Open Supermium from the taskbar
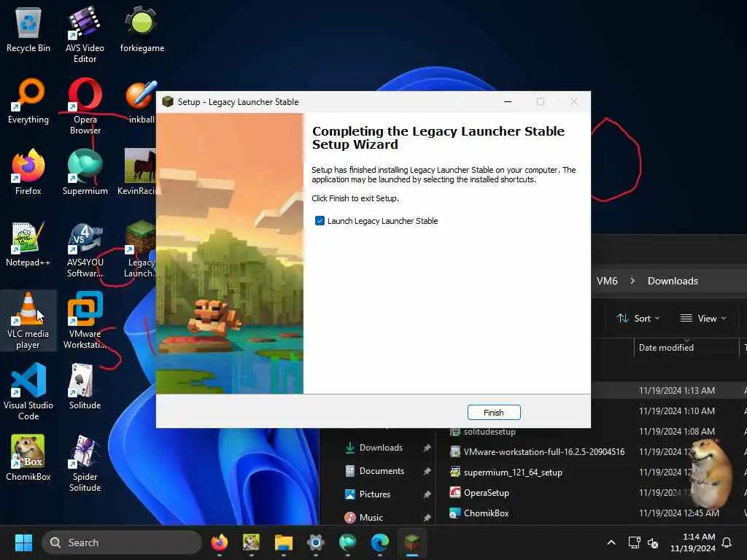Image resolution: width=747 pixels, height=560 pixels. coord(348,542)
